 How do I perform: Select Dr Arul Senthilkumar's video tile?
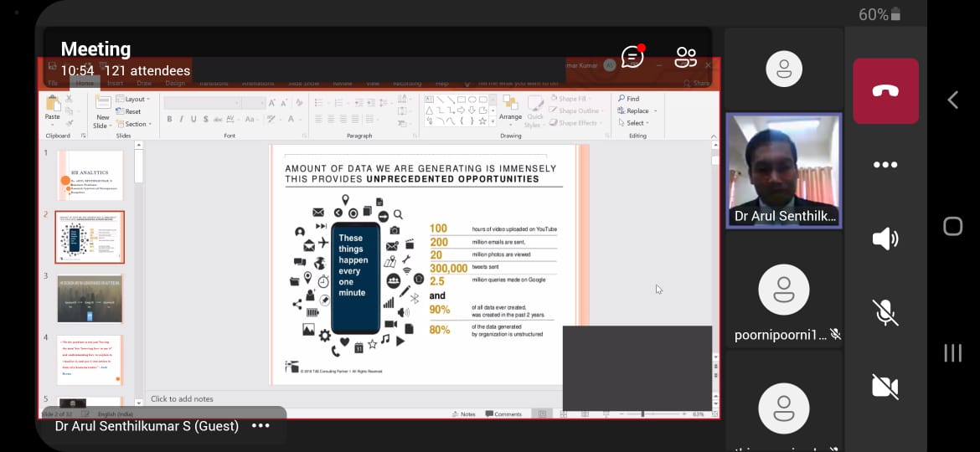(x=784, y=171)
